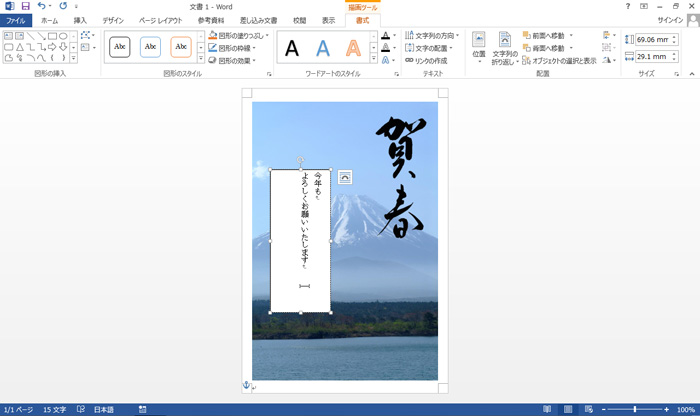Open 文字の配置 text alignment dropdown
The width and height of the screenshot is (700, 416).
(429, 48)
